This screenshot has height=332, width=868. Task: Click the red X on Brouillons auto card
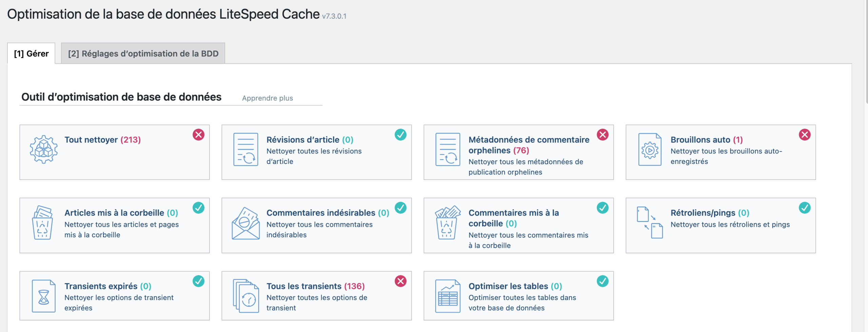coord(805,135)
